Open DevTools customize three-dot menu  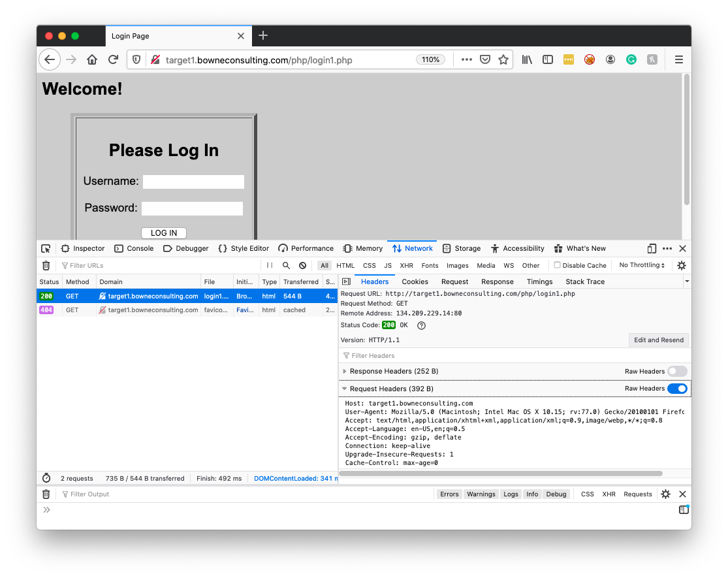(667, 248)
